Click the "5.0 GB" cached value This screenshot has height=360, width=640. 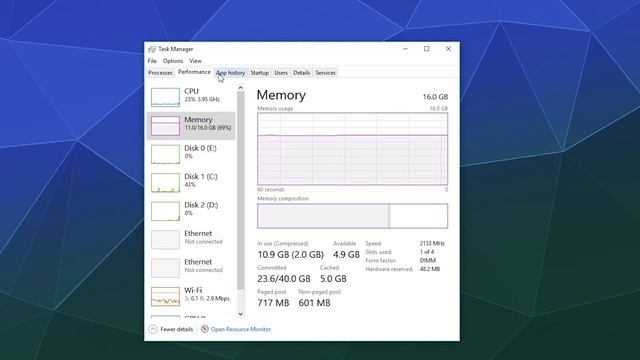click(x=333, y=278)
